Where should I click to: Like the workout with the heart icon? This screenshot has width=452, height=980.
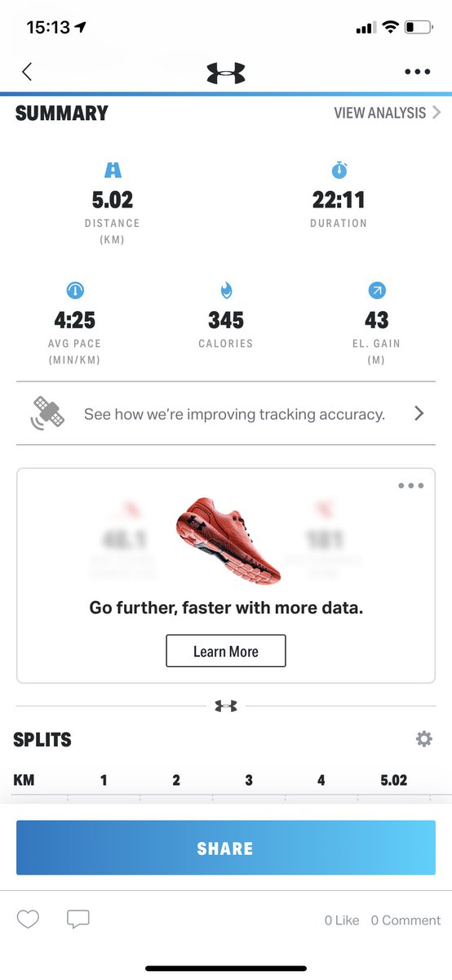tap(28, 920)
